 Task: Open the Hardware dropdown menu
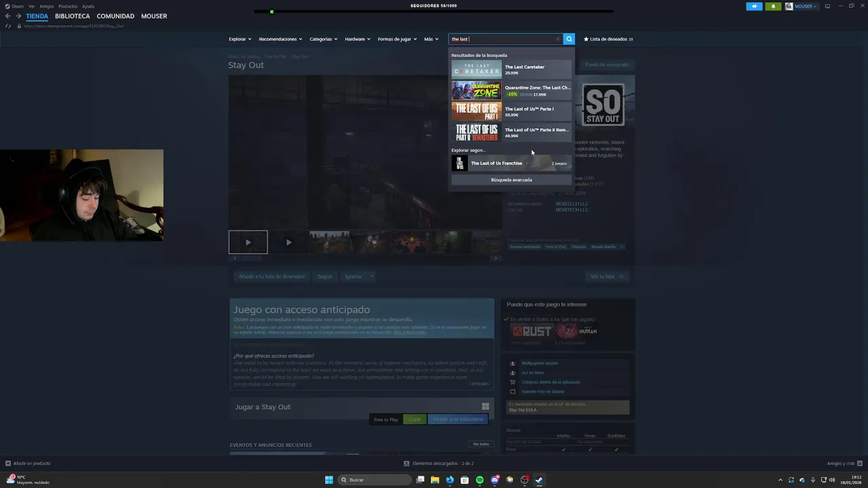tap(357, 39)
